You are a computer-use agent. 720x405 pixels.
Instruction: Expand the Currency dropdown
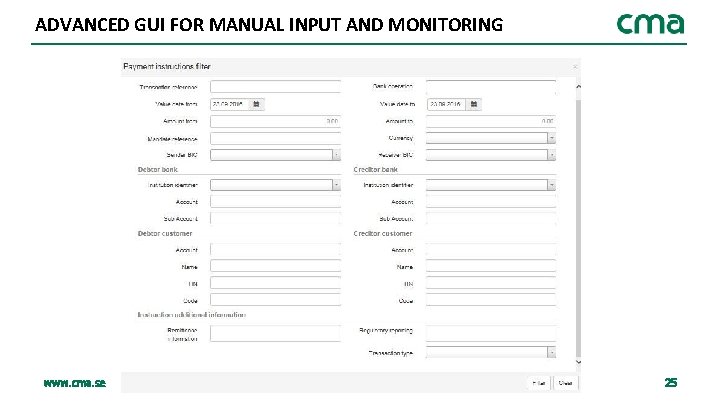[551, 138]
